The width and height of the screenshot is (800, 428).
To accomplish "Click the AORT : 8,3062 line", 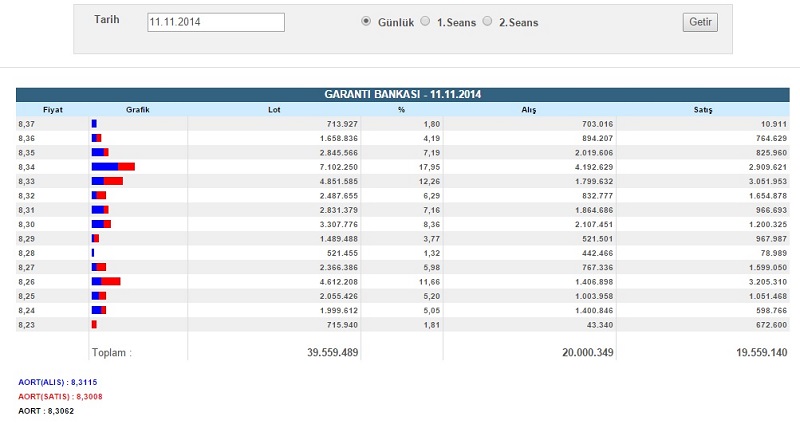I will pos(46,411).
